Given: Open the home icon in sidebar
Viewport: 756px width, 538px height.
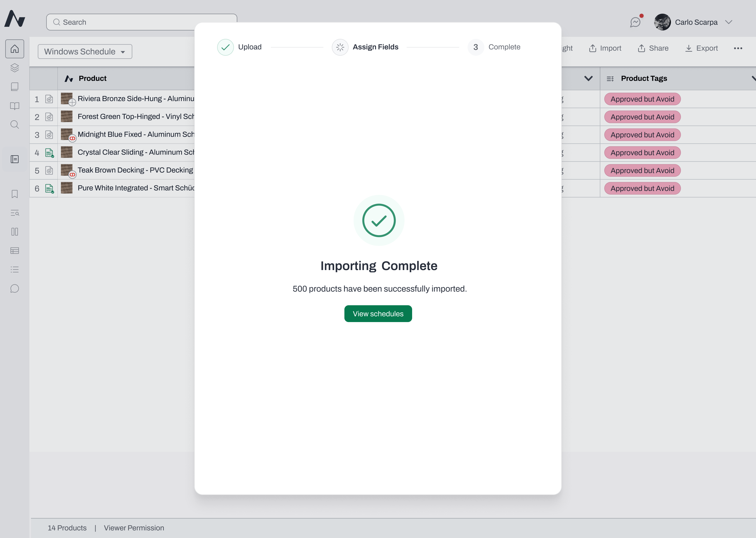Looking at the screenshot, I should click(x=14, y=49).
